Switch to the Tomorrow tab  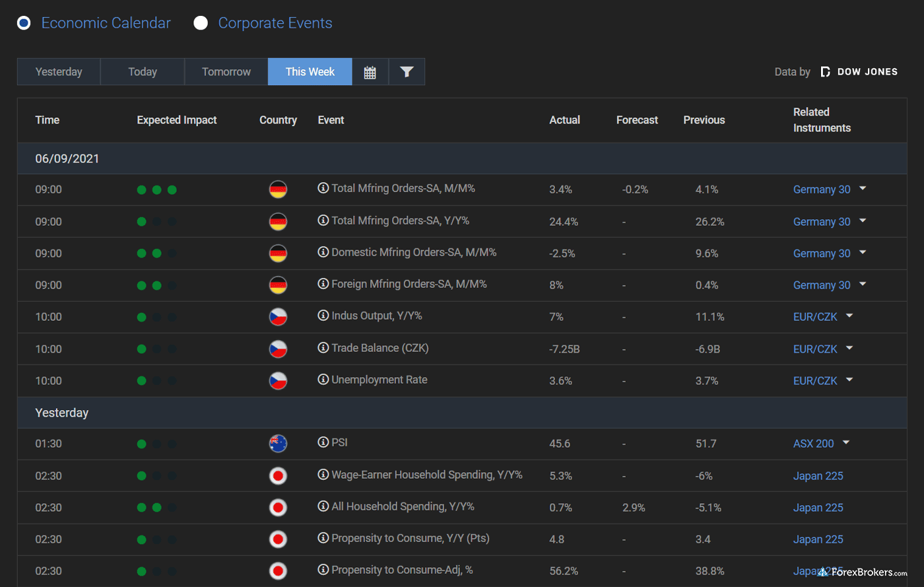point(226,72)
